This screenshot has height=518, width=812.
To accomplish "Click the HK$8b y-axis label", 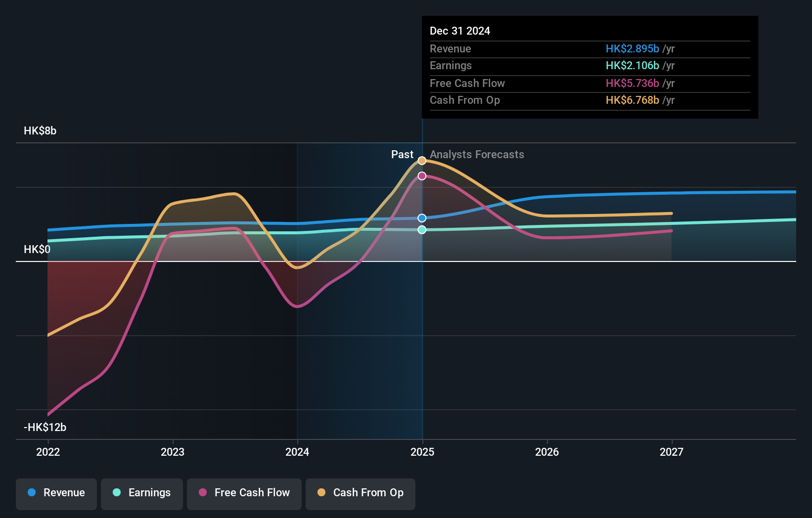I will [x=40, y=131].
